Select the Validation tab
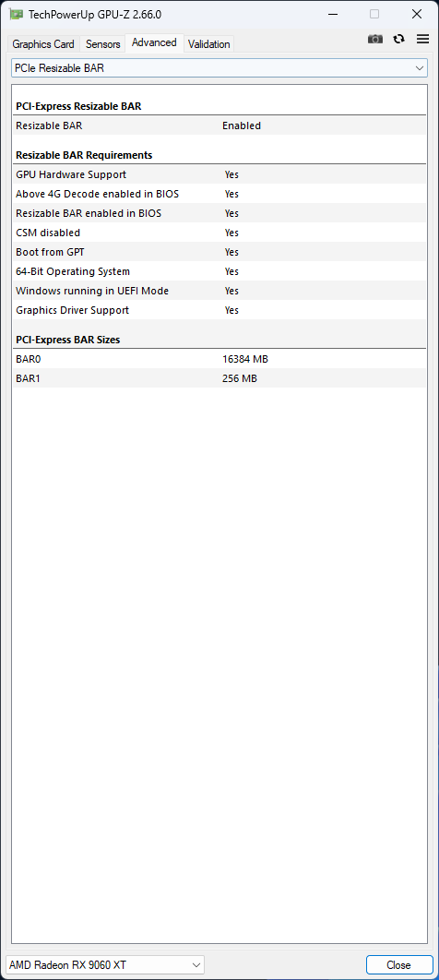439x980 pixels. click(208, 43)
